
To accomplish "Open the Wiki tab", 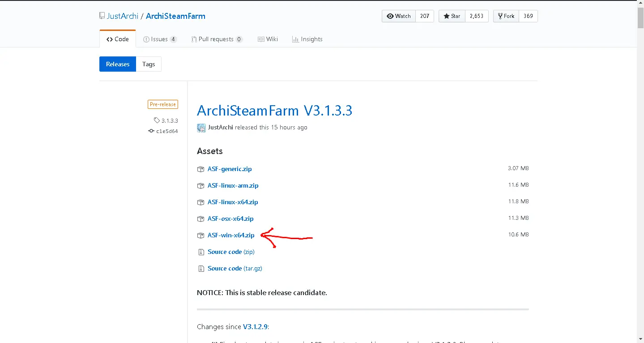I will [x=268, y=39].
